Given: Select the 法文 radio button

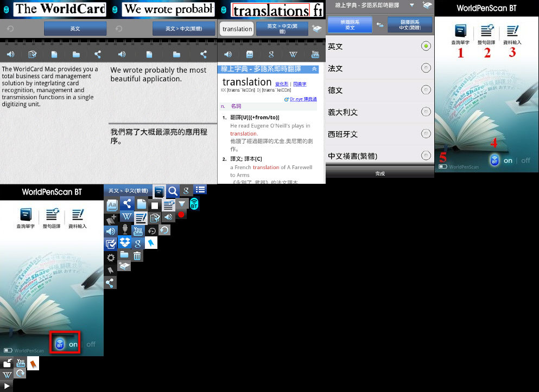Looking at the screenshot, I should 426,68.
